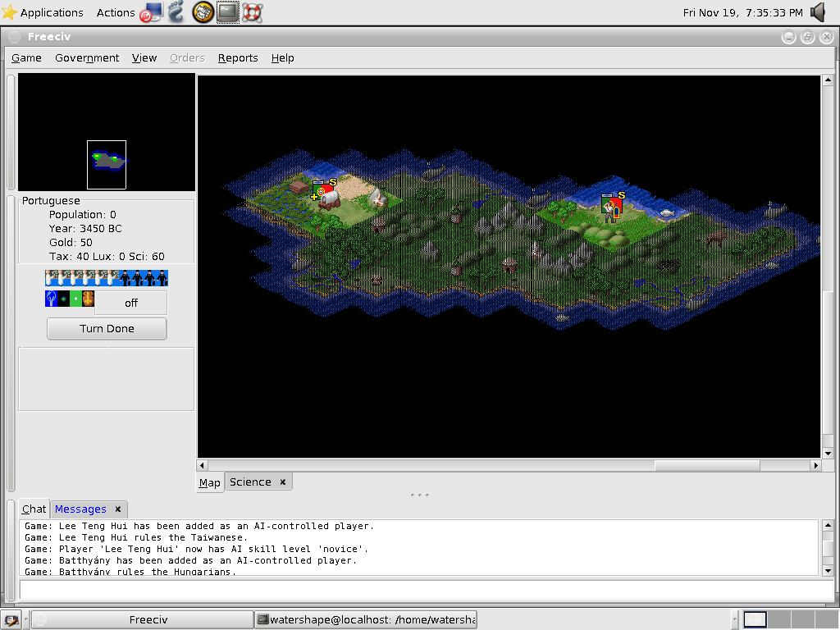The height and width of the screenshot is (630, 840).
Task: Open the Help menu
Action: point(282,58)
